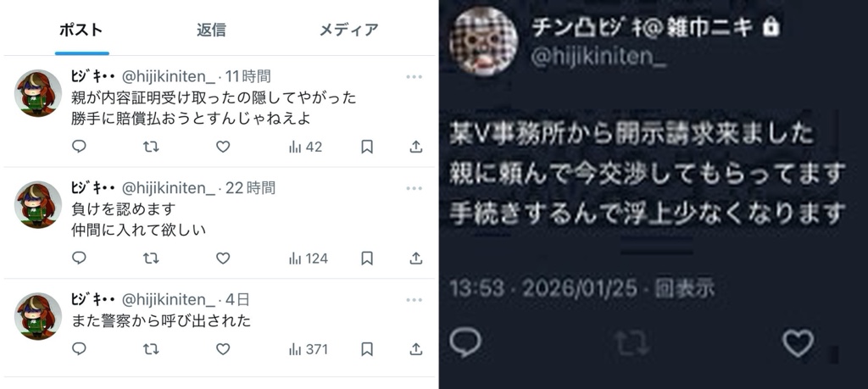Open @hijikiniten_ link on the 4日 post
This screenshot has width=868, height=389.
(170, 299)
